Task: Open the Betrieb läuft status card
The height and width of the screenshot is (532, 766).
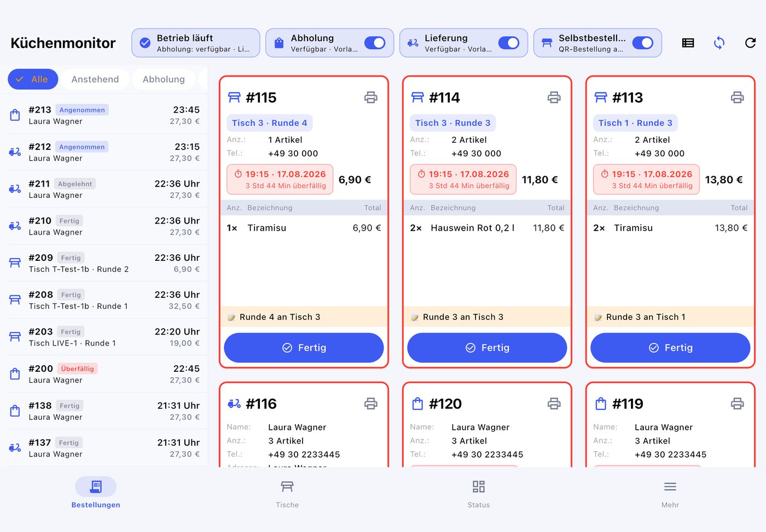Action: pos(196,43)
